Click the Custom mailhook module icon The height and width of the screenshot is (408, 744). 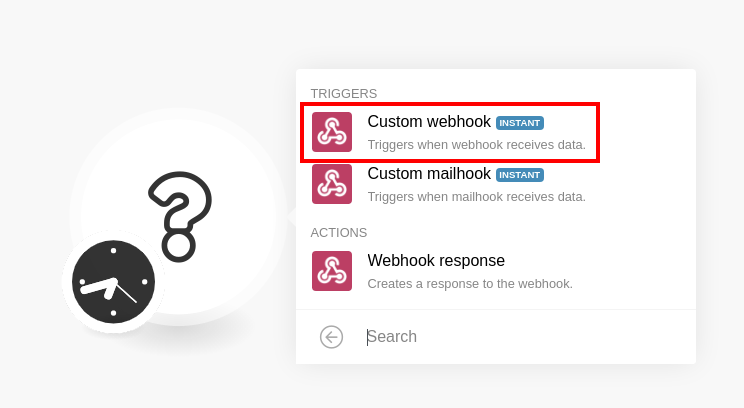(x=332, y=184)
